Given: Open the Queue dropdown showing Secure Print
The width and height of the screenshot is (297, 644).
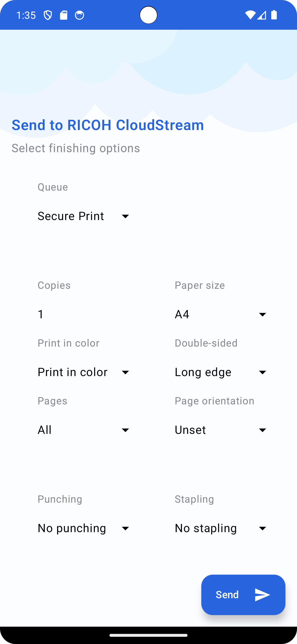Looking at the screenshot, I should click(x=84, y=216).
